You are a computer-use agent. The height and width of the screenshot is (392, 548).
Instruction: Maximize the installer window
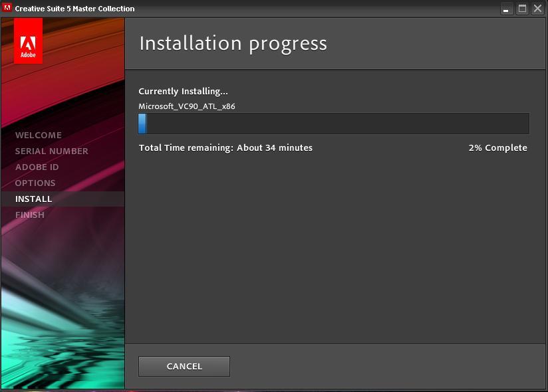521,9
